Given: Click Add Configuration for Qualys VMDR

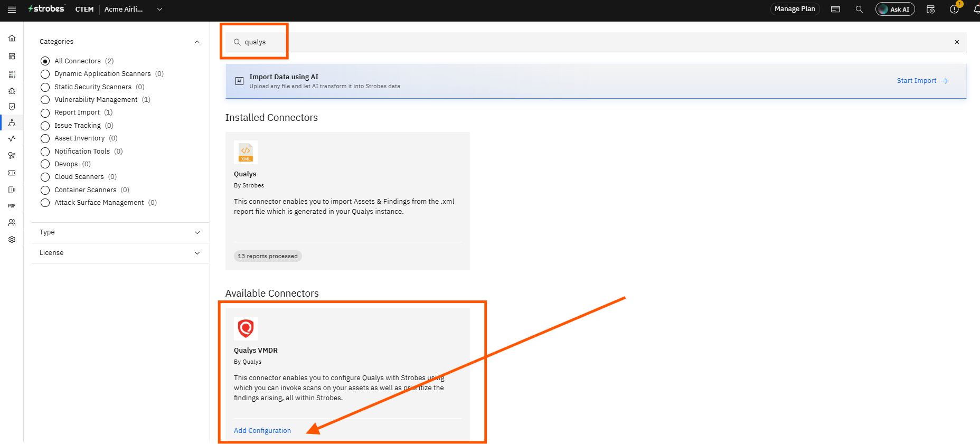Looking at the screenshot, I should pyautogui.click(x=262, y=431).
